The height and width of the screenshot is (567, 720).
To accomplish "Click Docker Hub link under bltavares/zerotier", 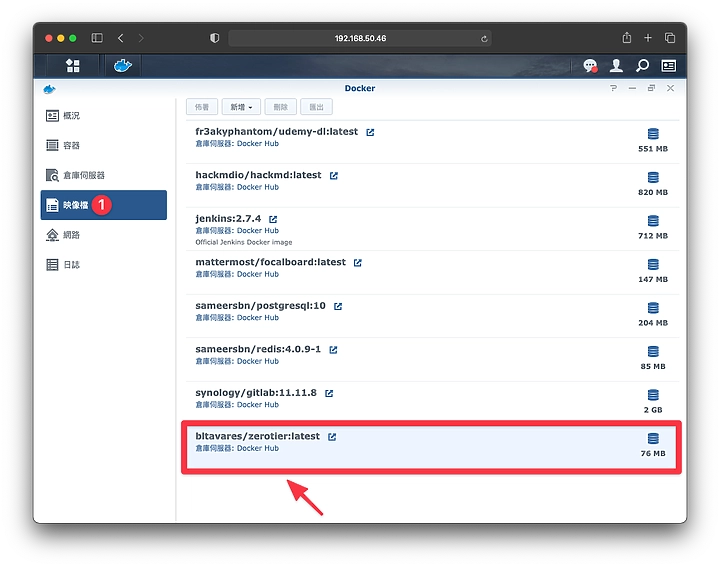I will click(258, 449).
